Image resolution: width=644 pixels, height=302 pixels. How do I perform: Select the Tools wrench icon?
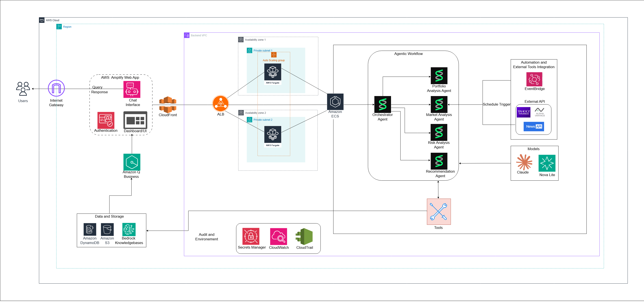[438, 212]
